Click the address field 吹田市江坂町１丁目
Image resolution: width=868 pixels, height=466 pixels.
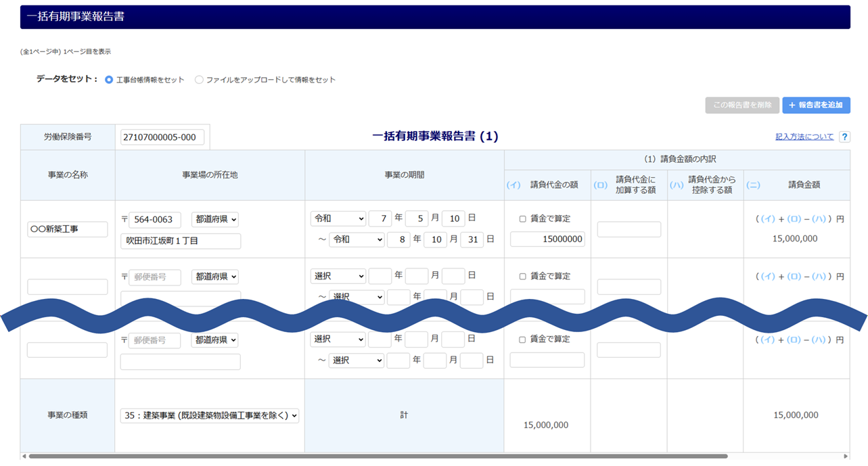(181, 241)
